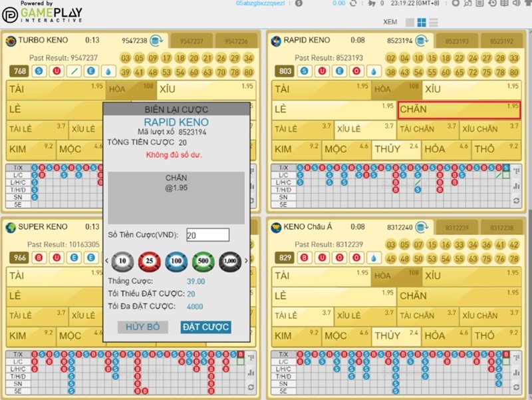Show previous chips with left arrow
532x400 pixels.
tap(107, 261)
